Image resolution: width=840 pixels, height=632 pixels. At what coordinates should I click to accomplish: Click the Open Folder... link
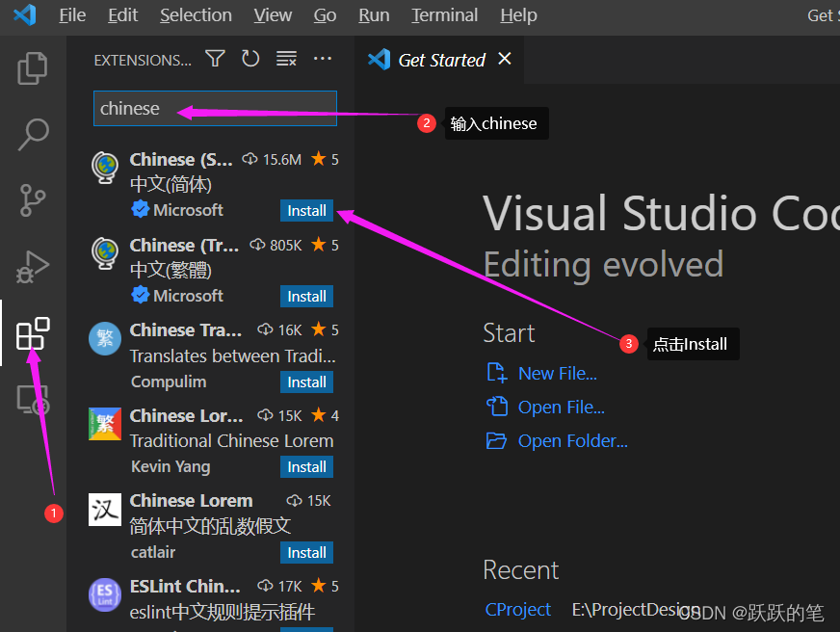coord(572,441)
